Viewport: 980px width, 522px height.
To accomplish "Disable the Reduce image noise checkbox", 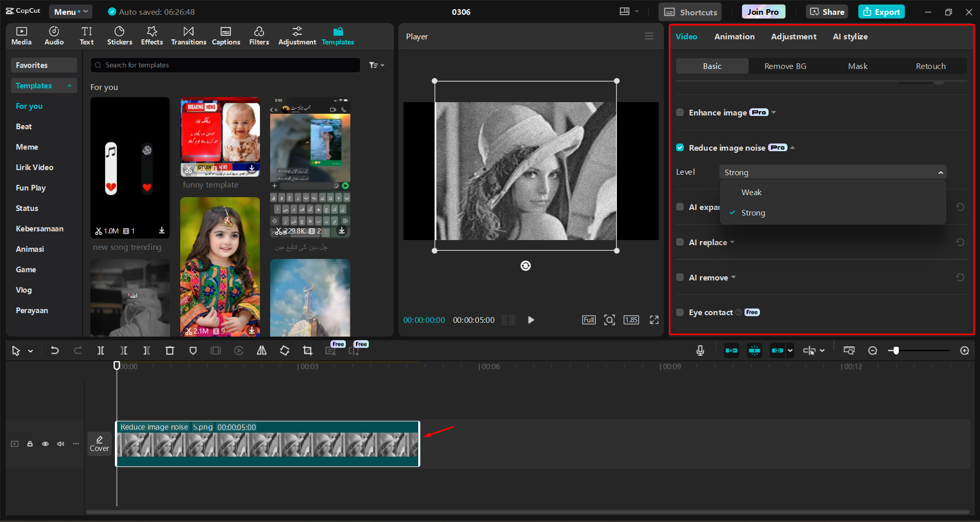I will click(x=680, y=147).
